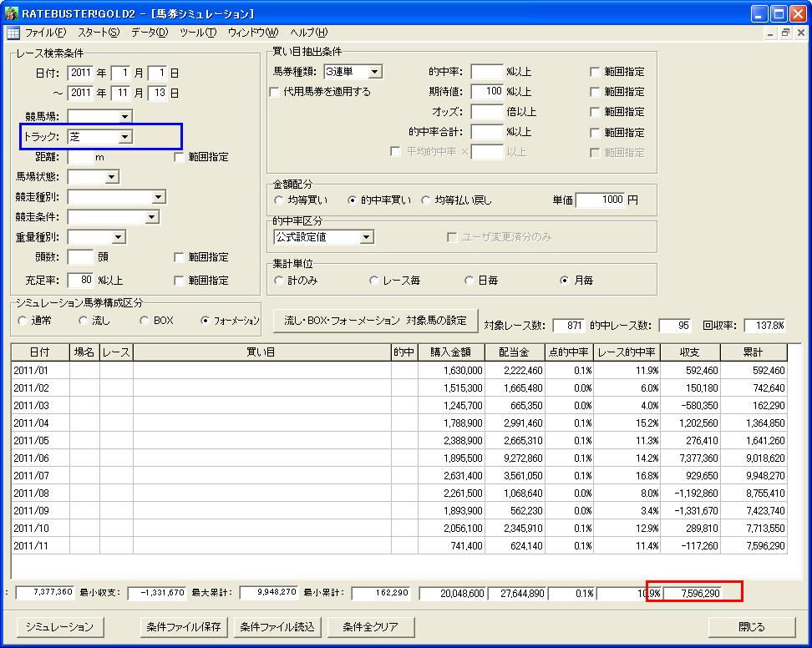Expand the 競走種別 dropdown

(x=159, y=197)
